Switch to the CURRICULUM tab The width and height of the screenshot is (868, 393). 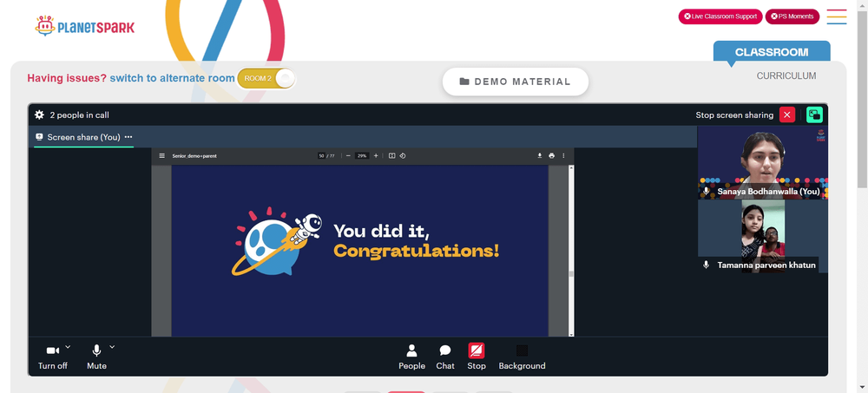(786, 75)
